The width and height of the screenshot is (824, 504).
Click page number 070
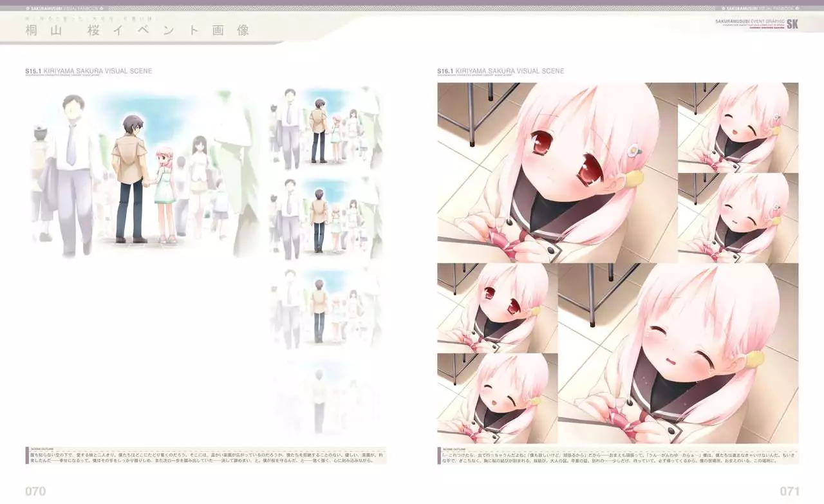[35, 491]
